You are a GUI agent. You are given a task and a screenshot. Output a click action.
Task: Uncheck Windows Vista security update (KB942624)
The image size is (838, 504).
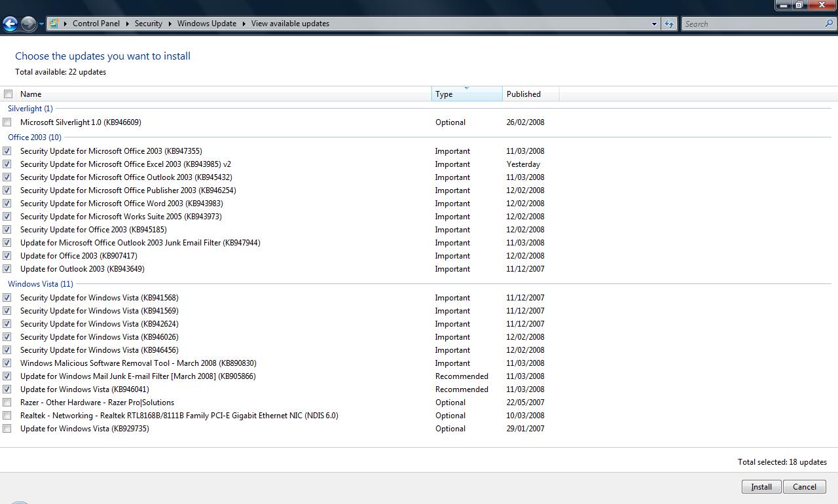(7, 324)
